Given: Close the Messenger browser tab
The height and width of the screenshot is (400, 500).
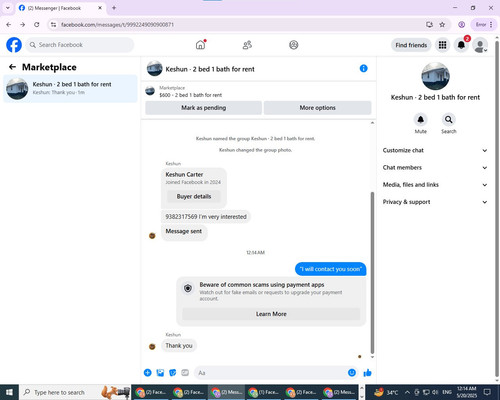Looking at the screenshot, I should [x=100, y=8].
